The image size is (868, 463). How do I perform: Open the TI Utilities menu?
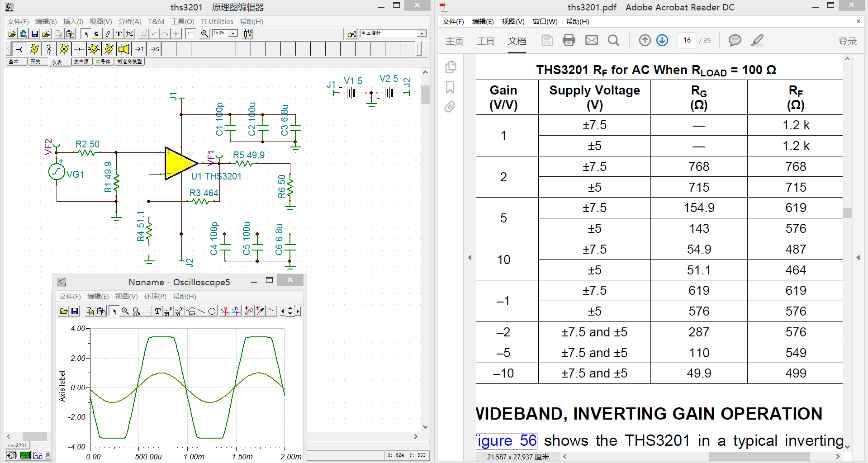217,22
